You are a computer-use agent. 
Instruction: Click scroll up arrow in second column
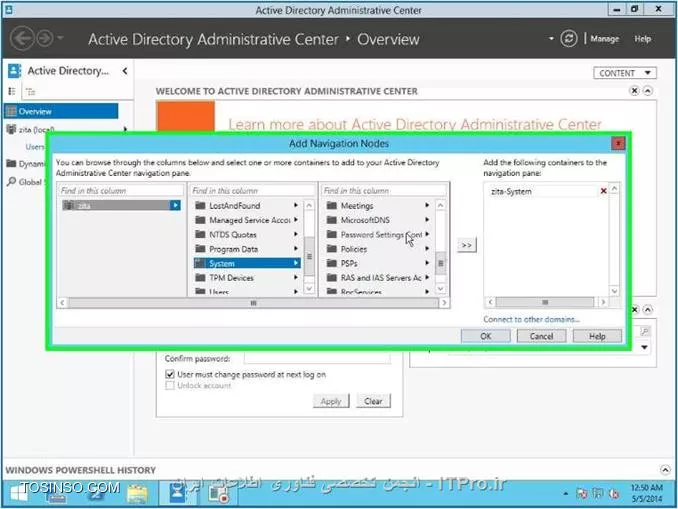click(309, 205)
